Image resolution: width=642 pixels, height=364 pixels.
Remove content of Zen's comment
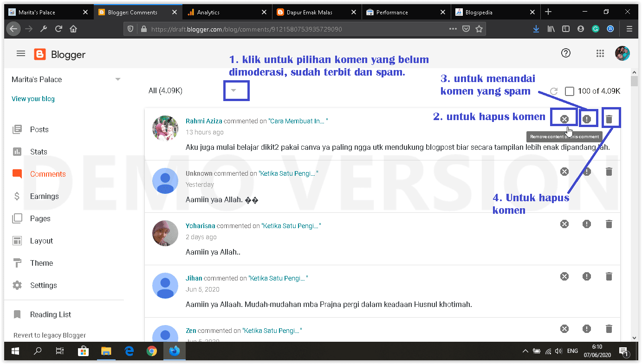click(564, 329)
